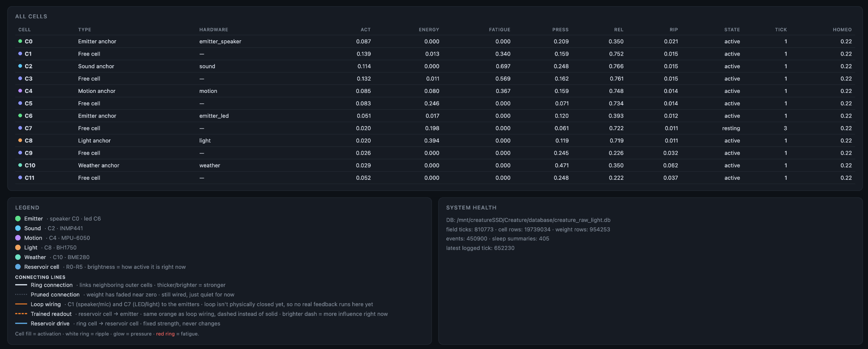
Task: Click the Weather teal dot in the legend
Action: pyautogui.click(x=18, y=257)
